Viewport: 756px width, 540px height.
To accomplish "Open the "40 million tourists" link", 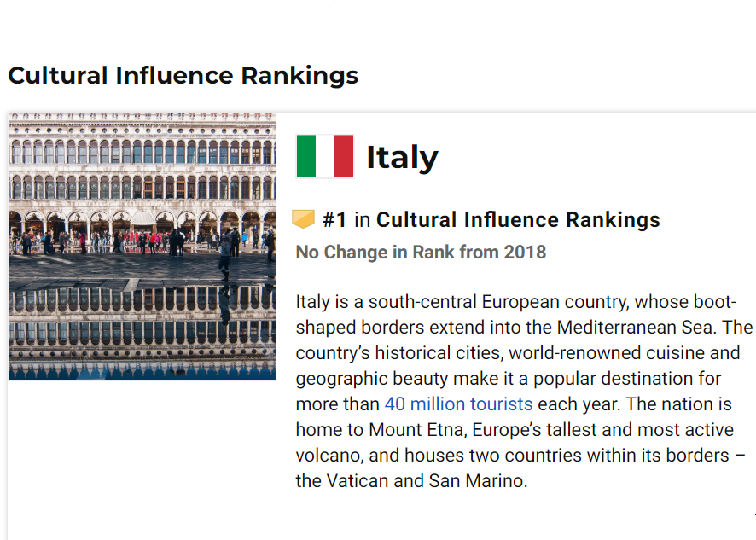I will [x=458, y=404].
